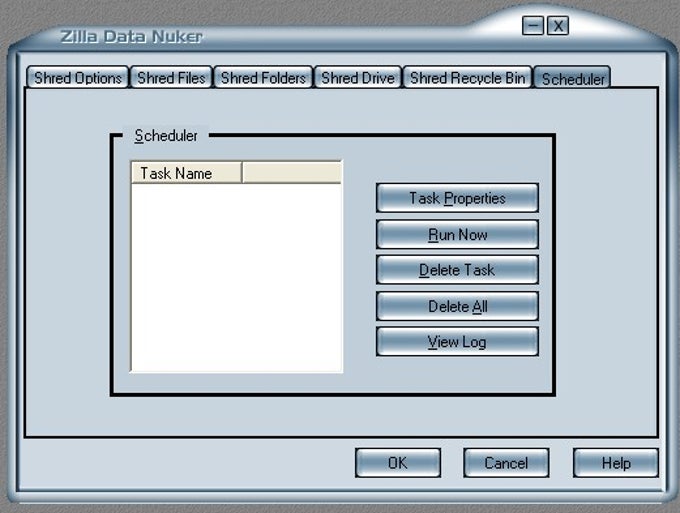Open the View Log button

458,342
